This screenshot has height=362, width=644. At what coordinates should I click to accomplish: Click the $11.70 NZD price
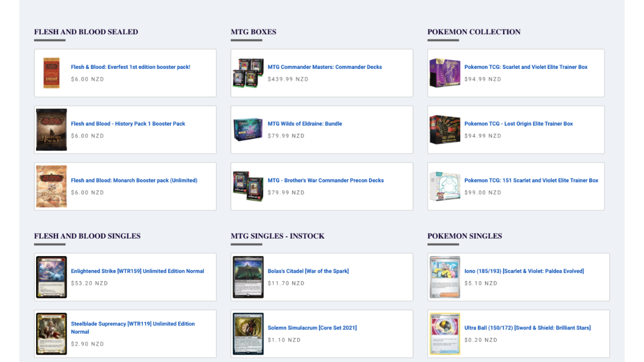(286, 283)
